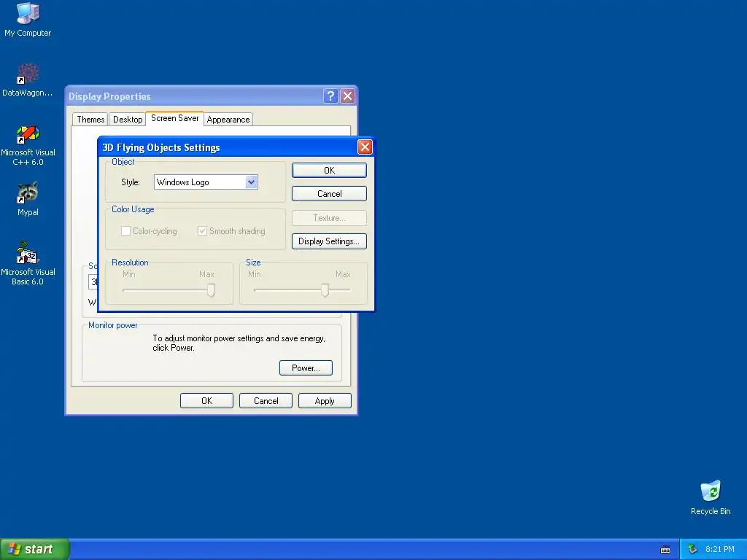
Task: Click Cancel in 3D Flying Objects Settings
Action: coord(329,194)
